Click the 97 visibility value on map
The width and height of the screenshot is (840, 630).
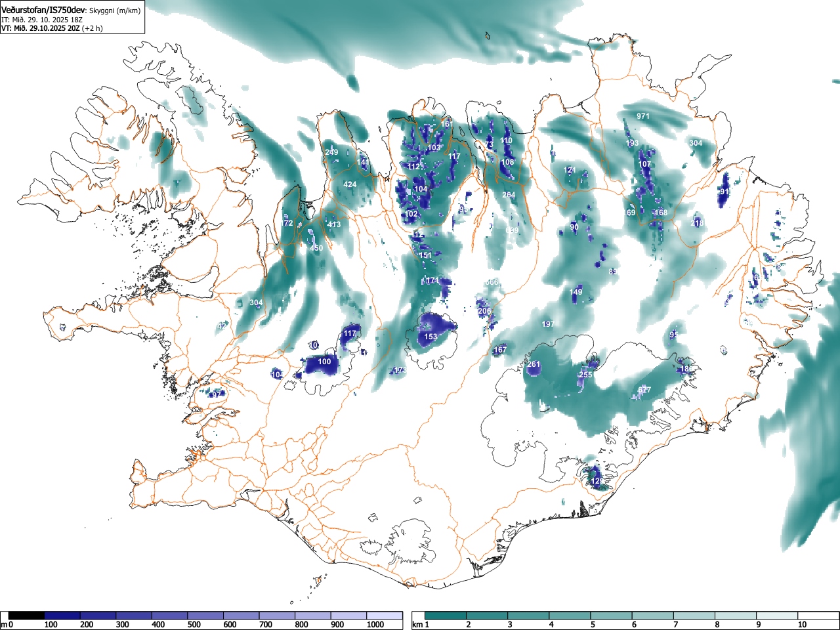(x=215, y=394)
